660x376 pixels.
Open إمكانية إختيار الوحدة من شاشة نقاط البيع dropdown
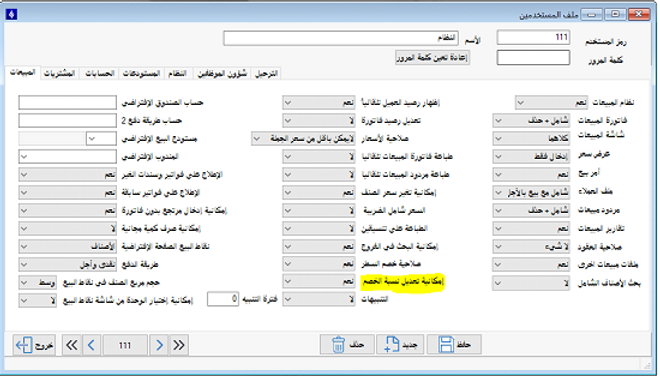(37, 301)
